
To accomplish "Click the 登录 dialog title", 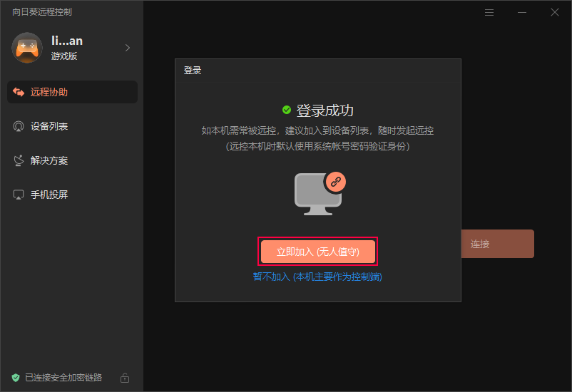I will click(193, 70).
